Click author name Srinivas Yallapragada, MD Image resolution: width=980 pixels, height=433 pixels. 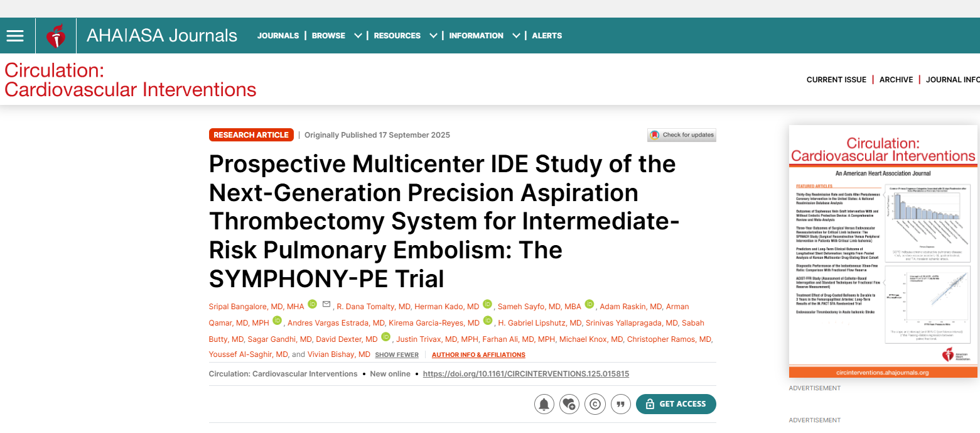632,323
